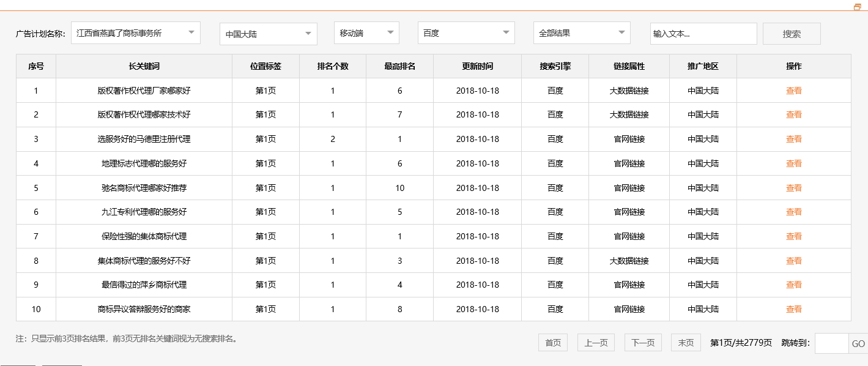The height and width of the screenshot is (366, 868).
Task: Click 上一页 previous page button
Action: click(x=596, y=343)
